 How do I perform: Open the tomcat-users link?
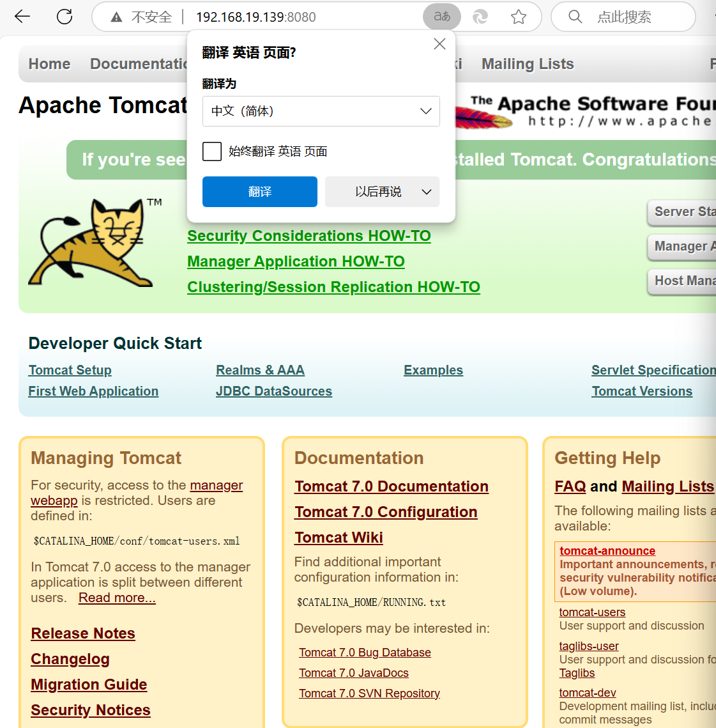click(x=592, y=612)
